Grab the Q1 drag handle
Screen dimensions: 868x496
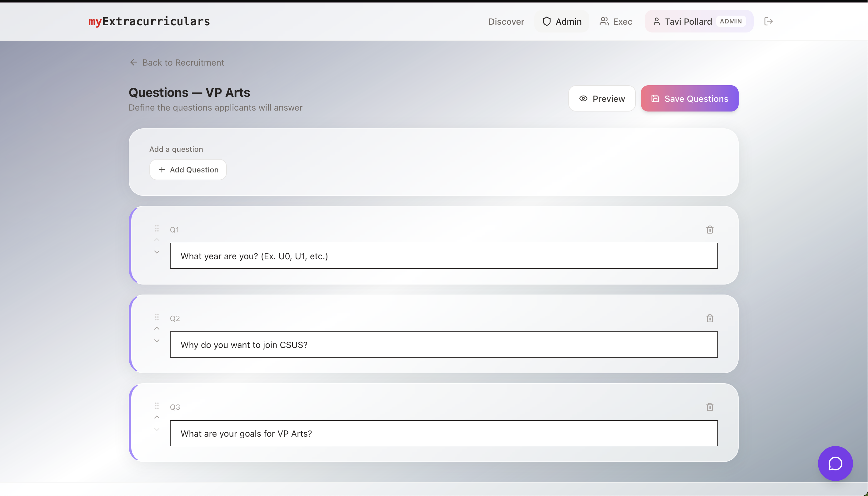[x=157, y=228]
